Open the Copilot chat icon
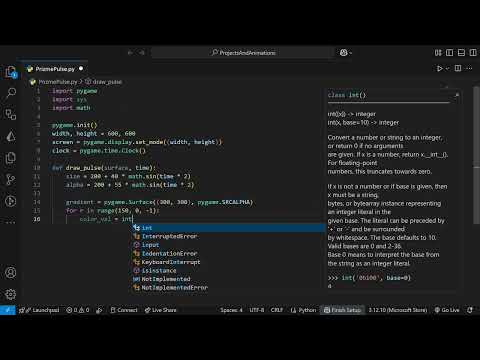Screen dimensions: 480x360 click(x=344, y=53)
